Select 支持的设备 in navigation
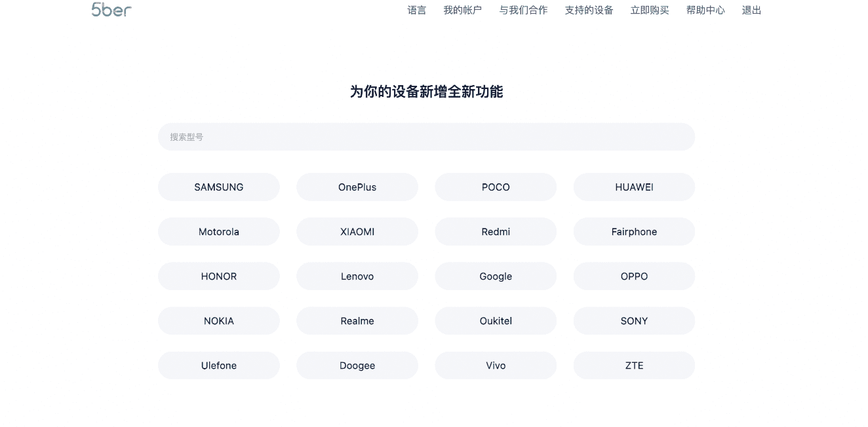 [589, 10]
